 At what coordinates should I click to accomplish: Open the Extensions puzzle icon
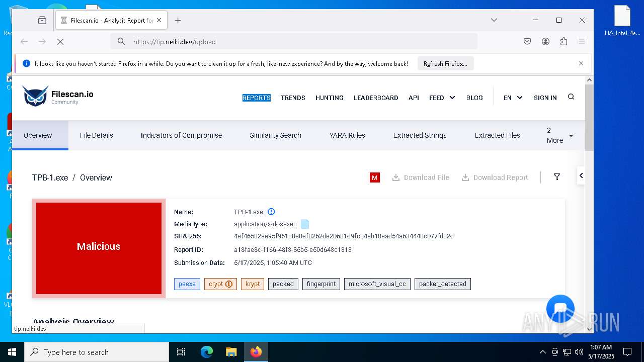click(x=563, y=42)
